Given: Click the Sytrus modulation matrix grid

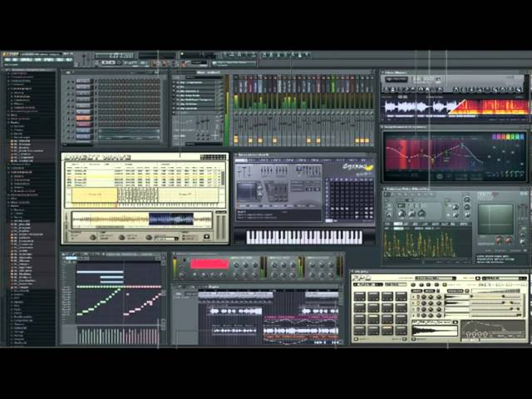Looking at the screenshot, I should pos(350,199).
